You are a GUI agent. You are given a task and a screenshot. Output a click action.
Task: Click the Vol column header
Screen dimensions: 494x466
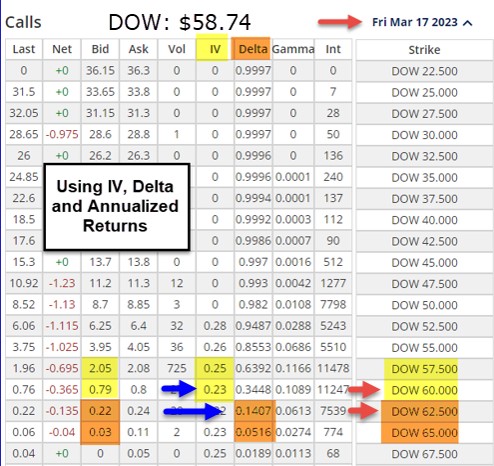tap(177, 49)
